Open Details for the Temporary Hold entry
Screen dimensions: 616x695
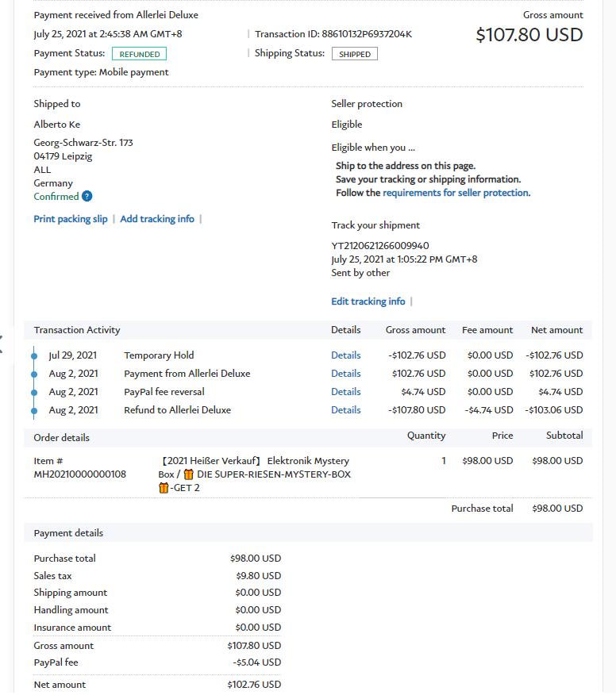[x=345, y=355]
